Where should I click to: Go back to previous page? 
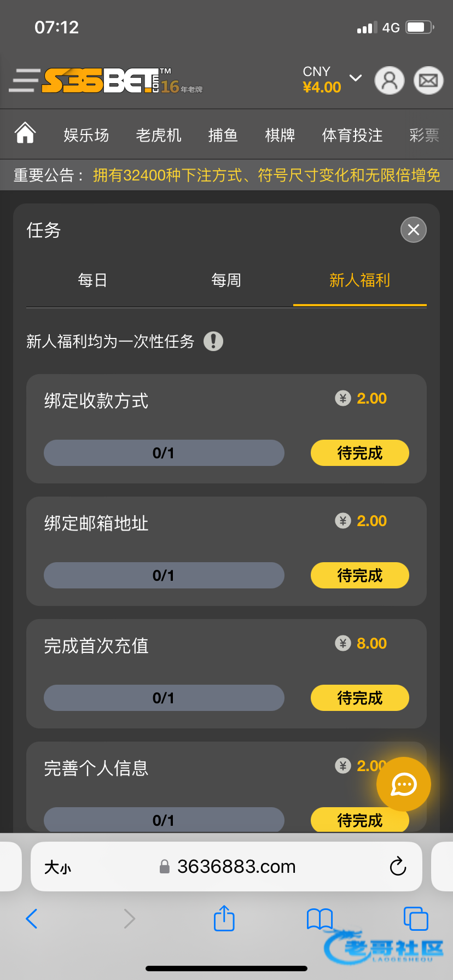[x=32, y=918]
